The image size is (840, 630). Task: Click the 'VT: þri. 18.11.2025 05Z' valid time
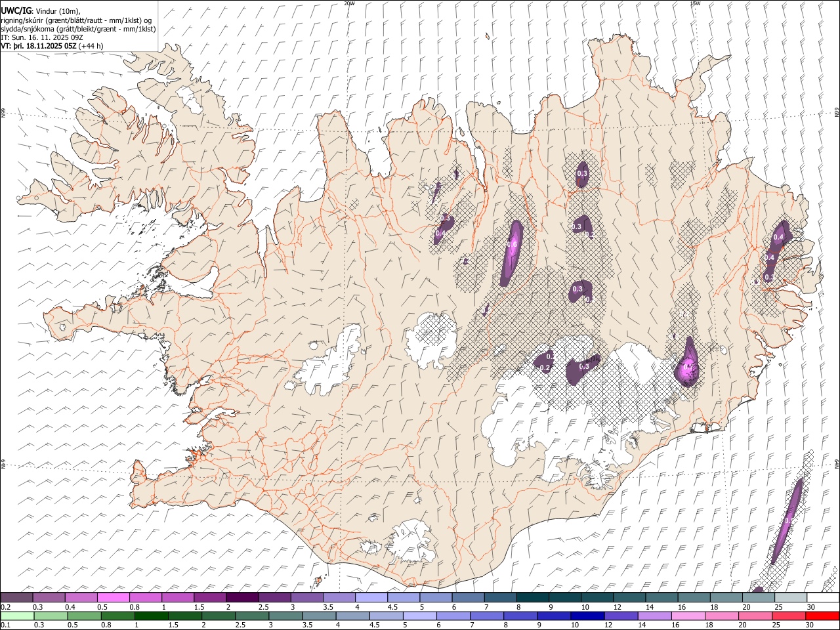pos(39,46)
